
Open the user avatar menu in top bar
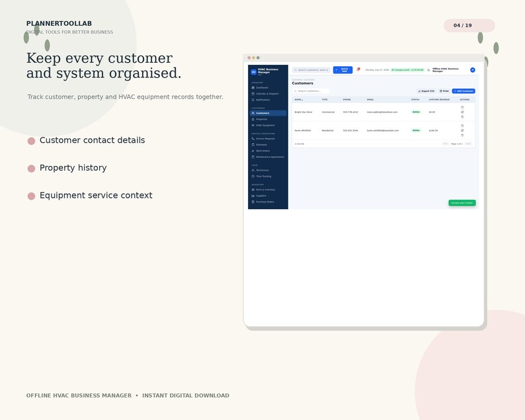(472, 70)
